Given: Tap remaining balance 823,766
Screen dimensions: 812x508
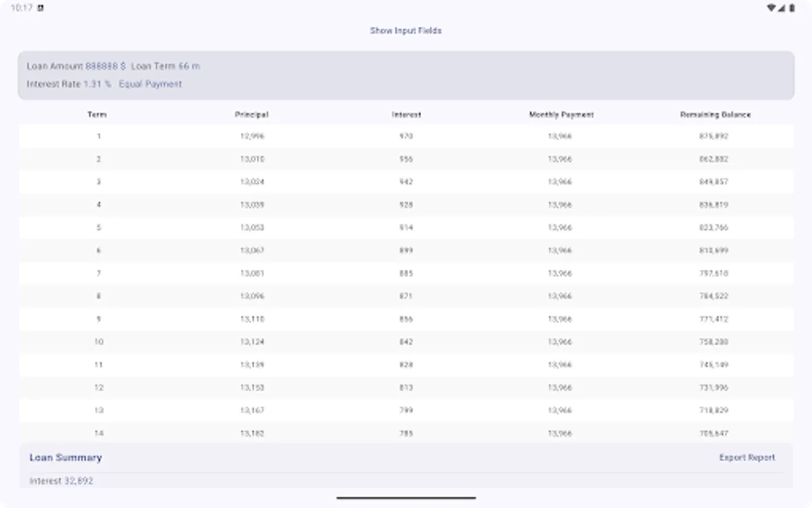Looking at the screenshot, I should pos(714,227).
